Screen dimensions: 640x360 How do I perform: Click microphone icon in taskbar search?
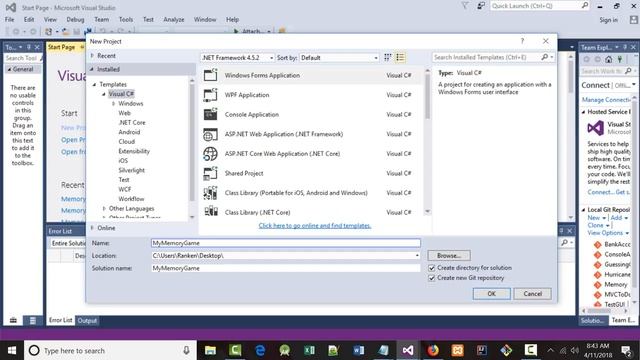click(x=186, y=350)
